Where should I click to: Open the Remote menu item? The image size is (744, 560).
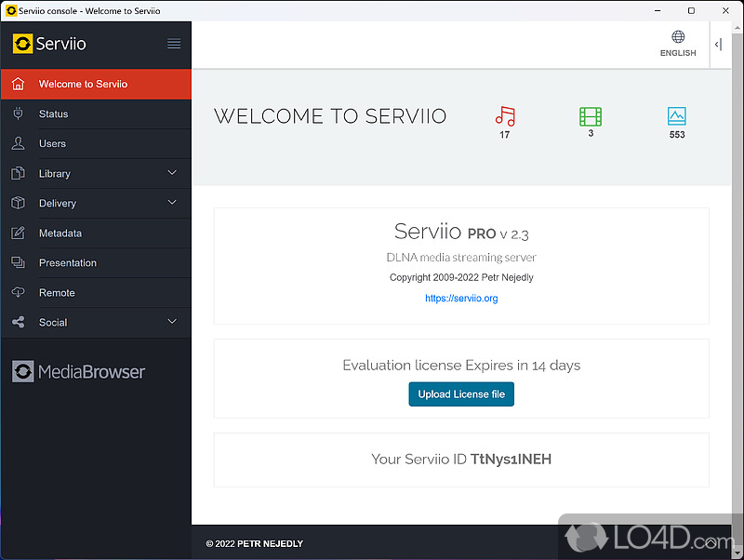(96, 293)
